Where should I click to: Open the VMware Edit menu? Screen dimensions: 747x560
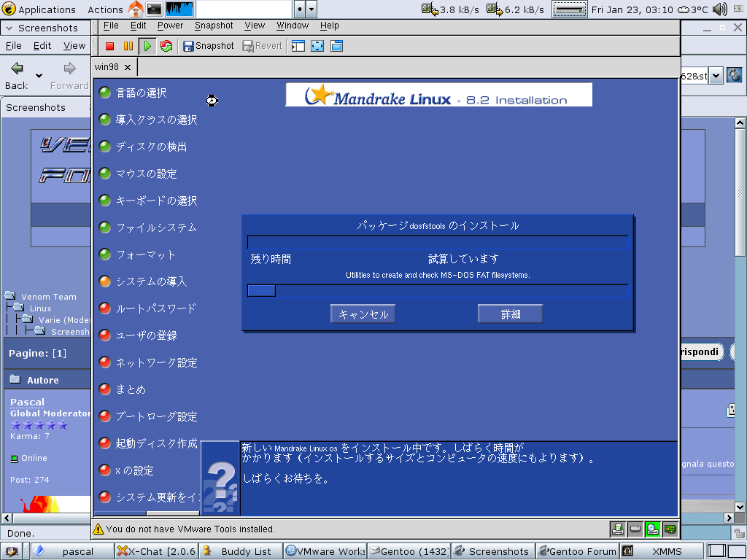(138, 26)
